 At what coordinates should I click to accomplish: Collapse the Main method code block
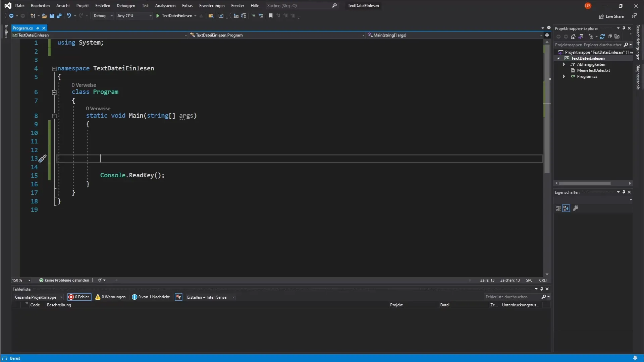(54, 116)
